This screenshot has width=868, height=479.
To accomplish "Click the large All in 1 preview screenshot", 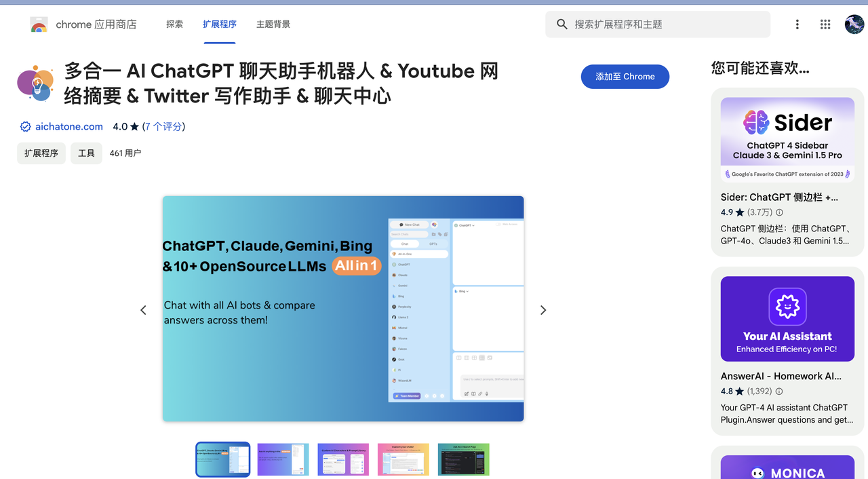I will tap(343, 309).
